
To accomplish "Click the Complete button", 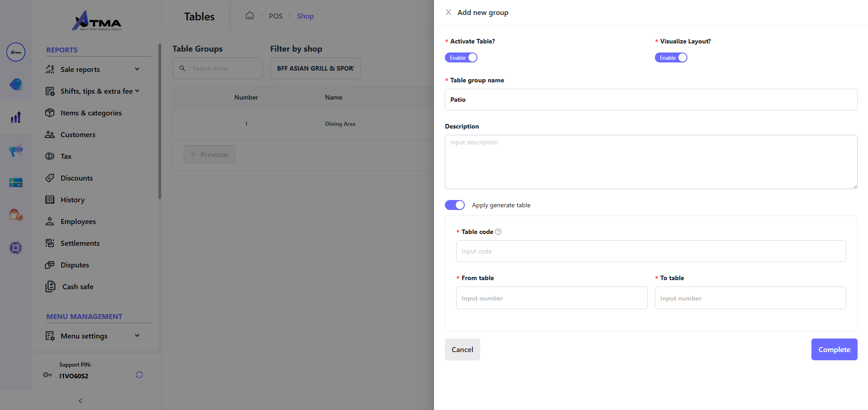I will tap(834, 349).
